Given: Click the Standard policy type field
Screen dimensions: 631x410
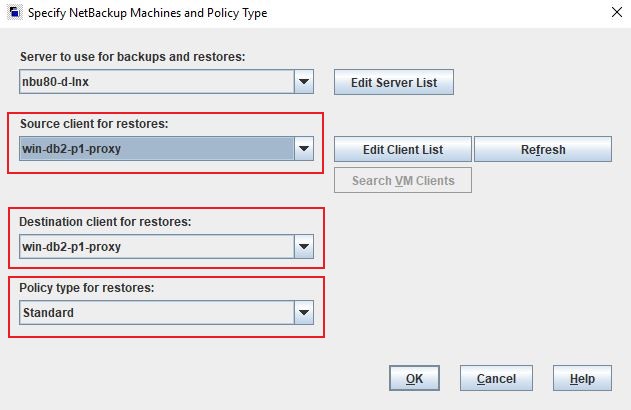Looking at the screenshot, I should [155, 313].
